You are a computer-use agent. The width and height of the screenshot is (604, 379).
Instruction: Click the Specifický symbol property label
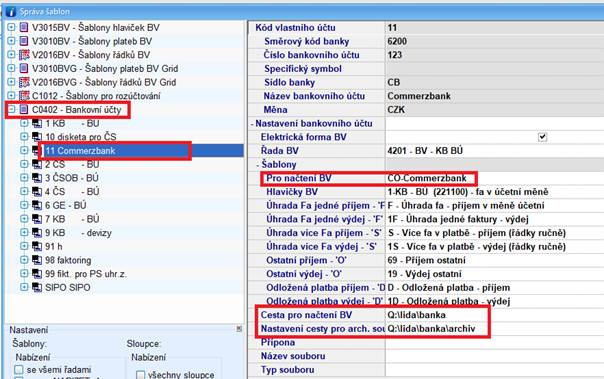point(303,69)
